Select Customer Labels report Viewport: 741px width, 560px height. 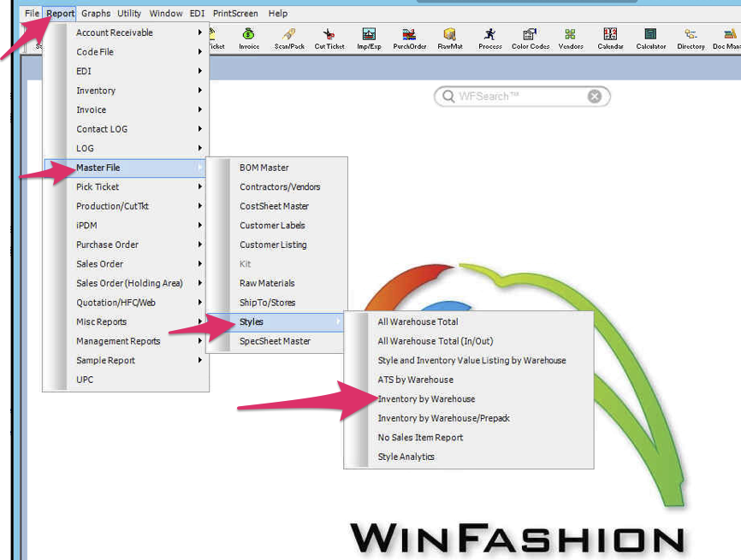pos(276,226)
